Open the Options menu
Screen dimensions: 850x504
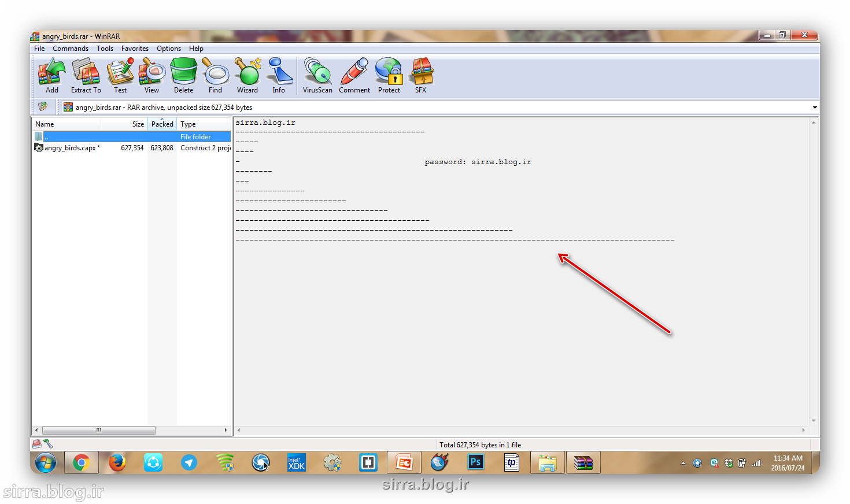169,49
